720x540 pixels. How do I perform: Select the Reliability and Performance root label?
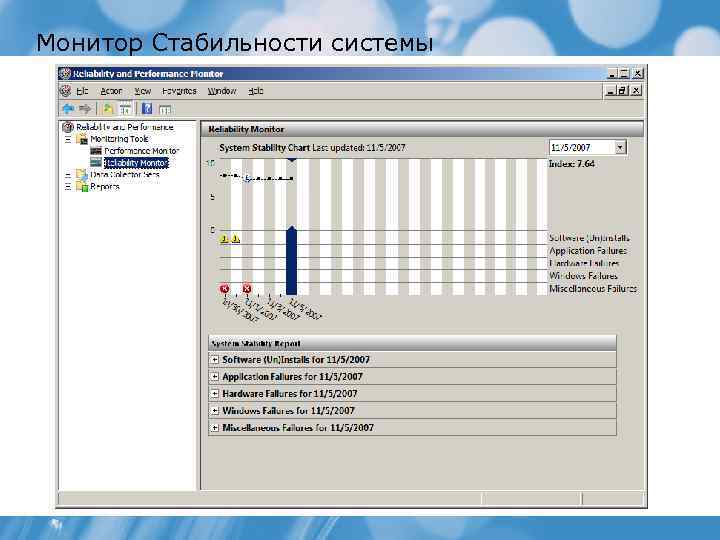click(125, 127)
